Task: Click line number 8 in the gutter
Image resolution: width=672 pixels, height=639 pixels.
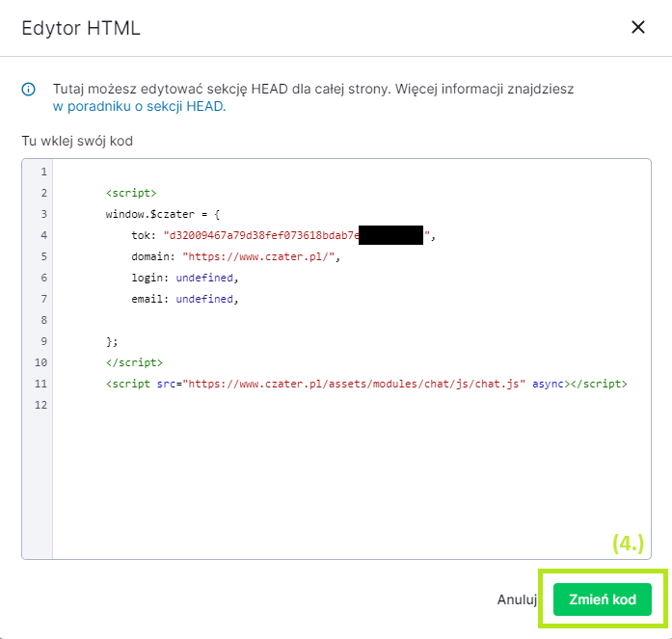Action: pos(43,320)
